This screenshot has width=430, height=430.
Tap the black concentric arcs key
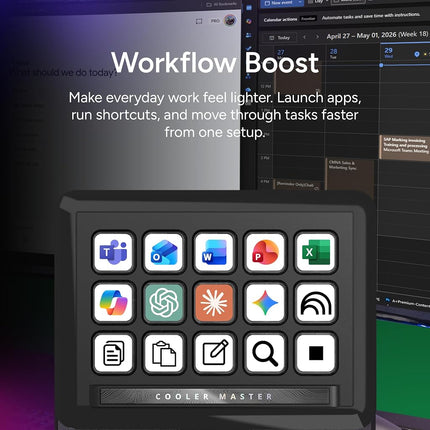tap(316, 303)
